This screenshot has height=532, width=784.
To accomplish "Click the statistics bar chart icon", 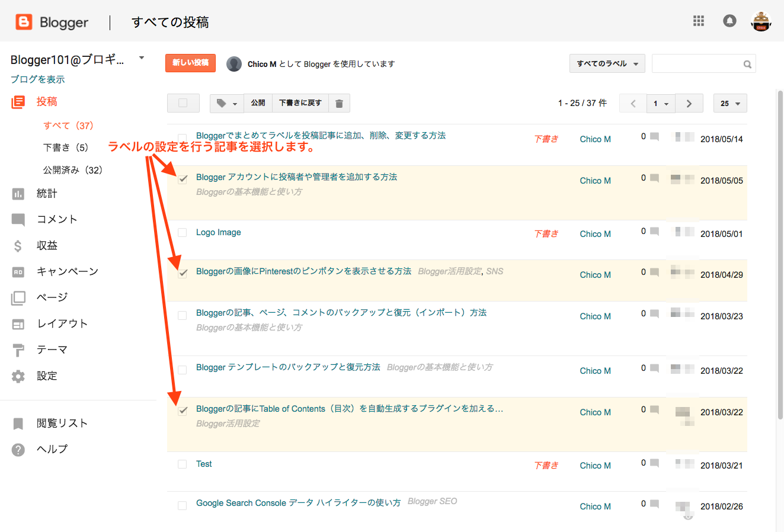I will 18,194.
